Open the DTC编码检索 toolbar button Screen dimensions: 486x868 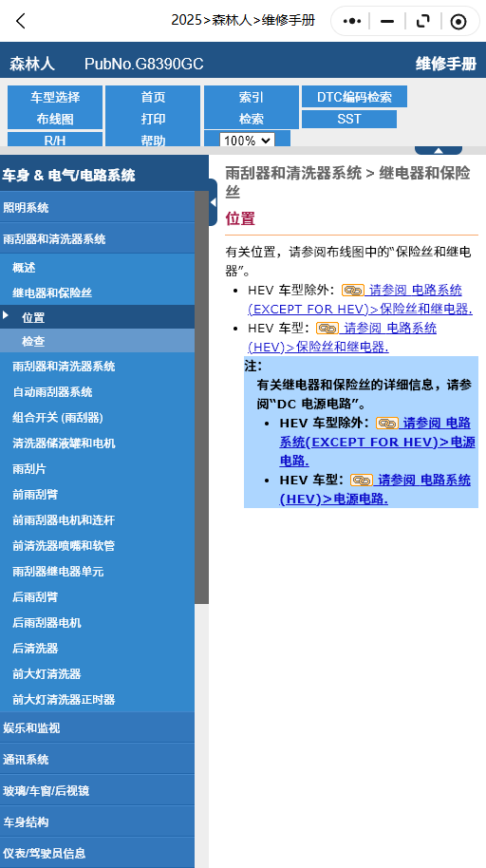[x=354, y=97]
